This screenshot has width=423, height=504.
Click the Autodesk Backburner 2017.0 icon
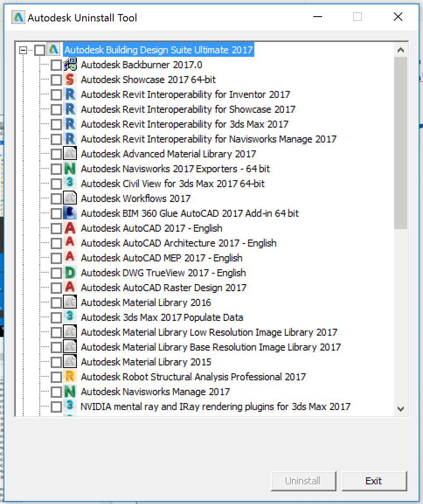pos(70,64)
